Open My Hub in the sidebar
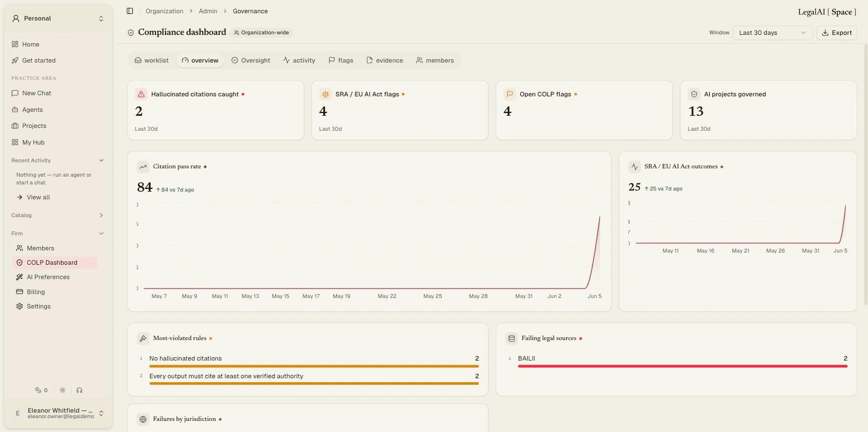Screen dimensions: 868x432 pos(58,142)
